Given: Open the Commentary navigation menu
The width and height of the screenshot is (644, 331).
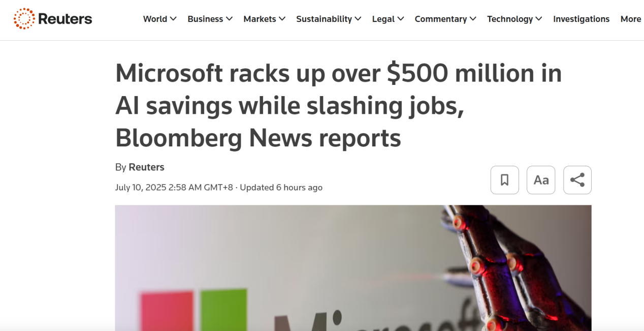Looking at the screenshot, I should (x=445, y=19).
